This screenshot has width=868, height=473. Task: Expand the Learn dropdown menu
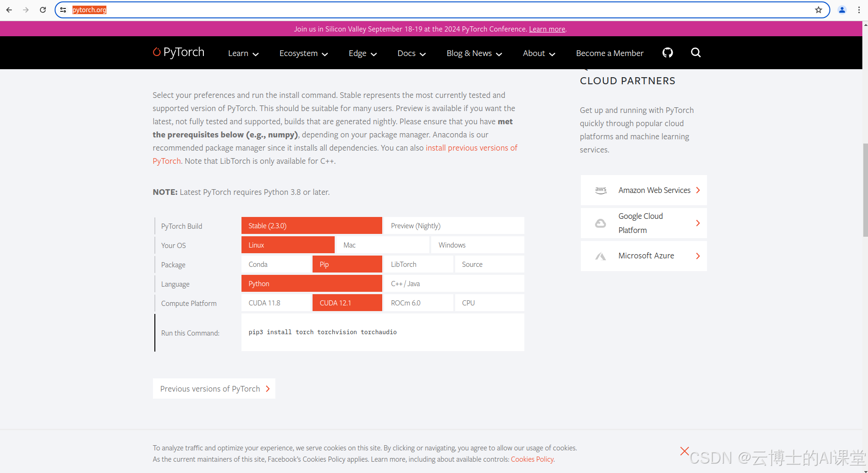point(243,53)
